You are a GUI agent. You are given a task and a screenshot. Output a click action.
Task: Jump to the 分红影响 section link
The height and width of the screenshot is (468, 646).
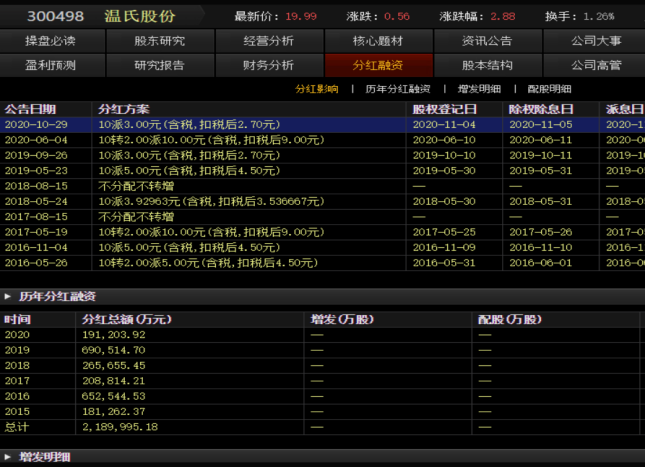(x=317, y=89)
